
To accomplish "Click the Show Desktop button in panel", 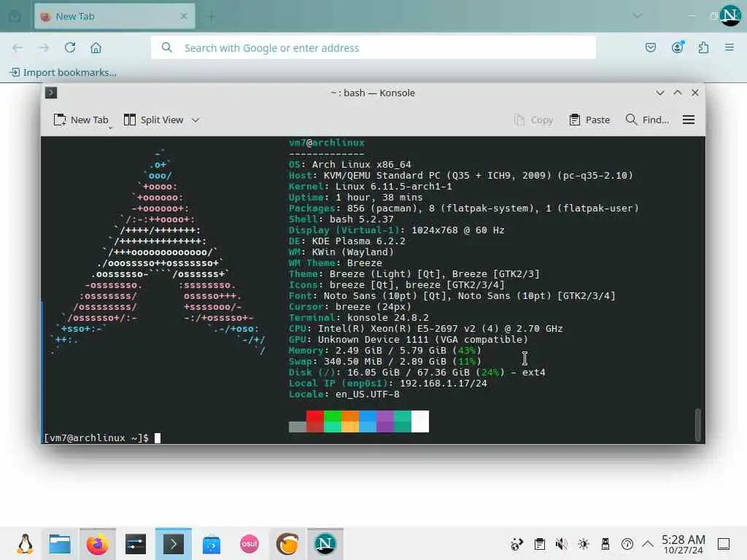I will pyautogui.click(x=724, y=544).
